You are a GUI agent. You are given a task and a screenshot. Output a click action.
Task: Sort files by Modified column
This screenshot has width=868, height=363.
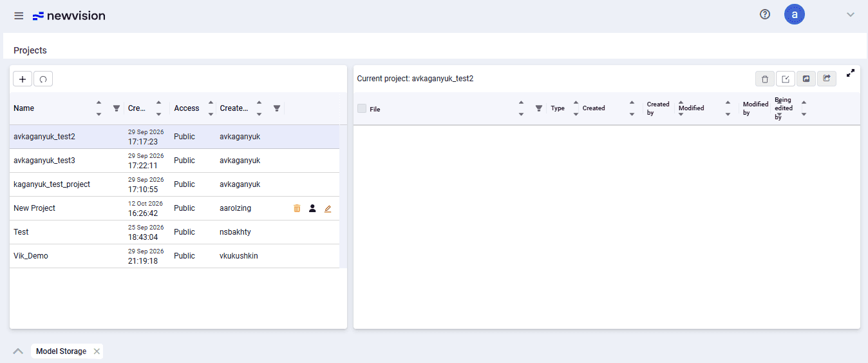click(728, 108)
